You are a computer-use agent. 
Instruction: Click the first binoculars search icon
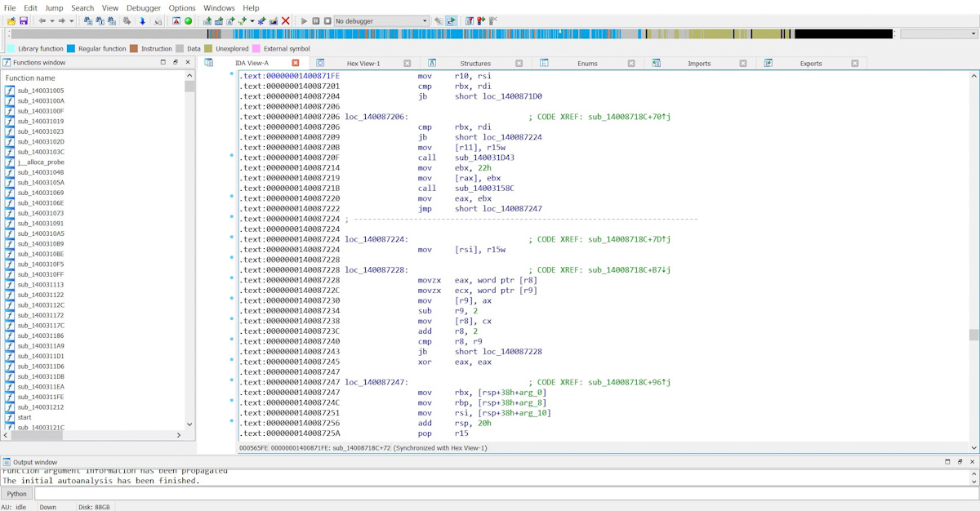coord(88,20)
